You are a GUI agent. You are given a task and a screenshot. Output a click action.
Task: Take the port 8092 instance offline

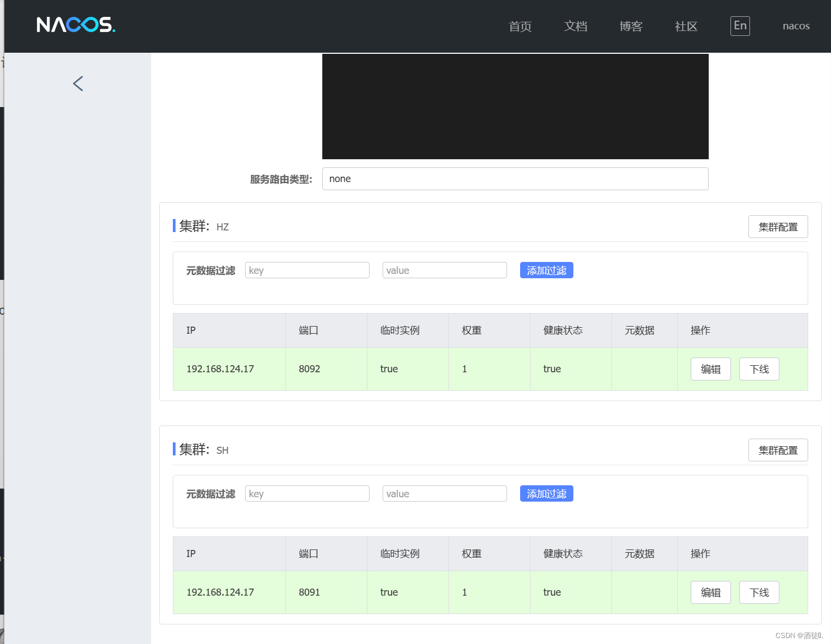click(x=759, y=369)
